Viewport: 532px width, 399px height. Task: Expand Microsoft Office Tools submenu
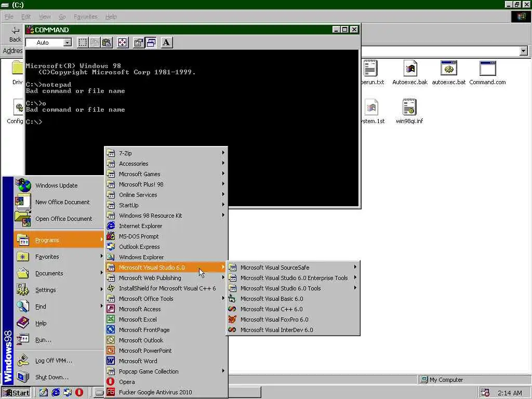coord(166,299)
